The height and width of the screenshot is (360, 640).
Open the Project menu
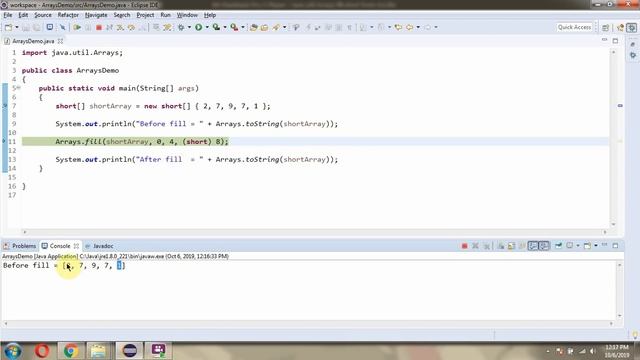coord(145,15)
